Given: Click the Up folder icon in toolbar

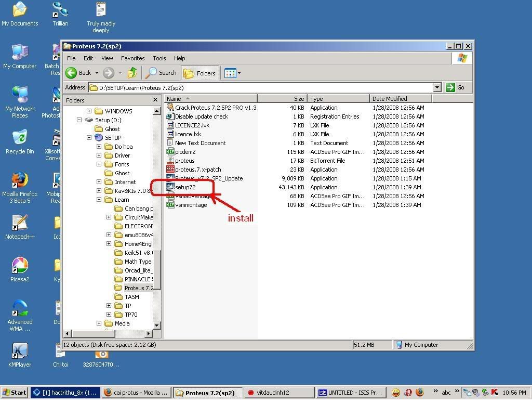Looking at the screenshot, I should click(132, 73).
